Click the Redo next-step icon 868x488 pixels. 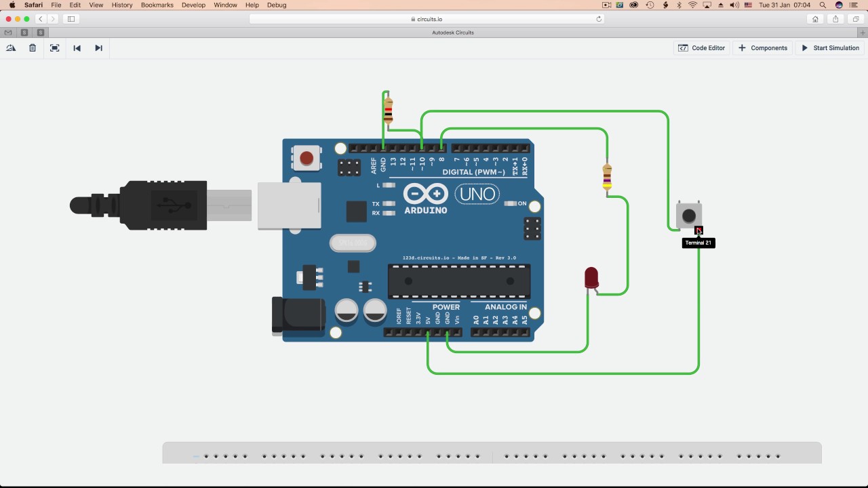tap(98, 48)
